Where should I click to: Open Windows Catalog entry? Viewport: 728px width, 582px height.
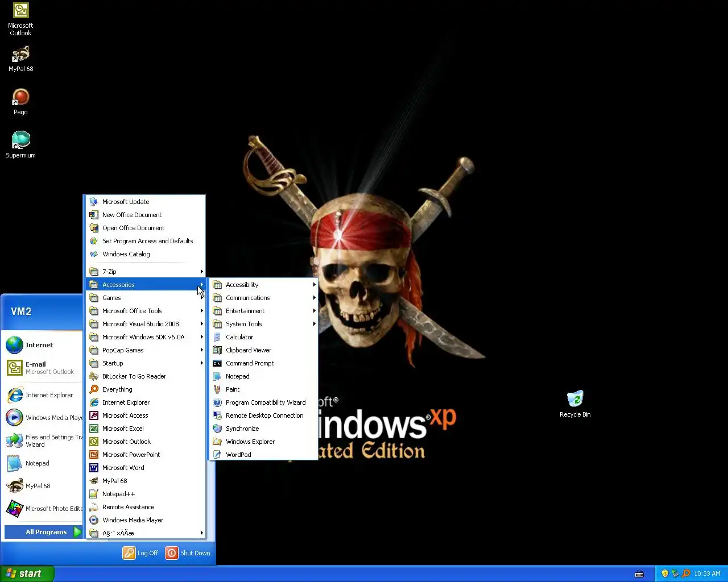coord(146,254)
